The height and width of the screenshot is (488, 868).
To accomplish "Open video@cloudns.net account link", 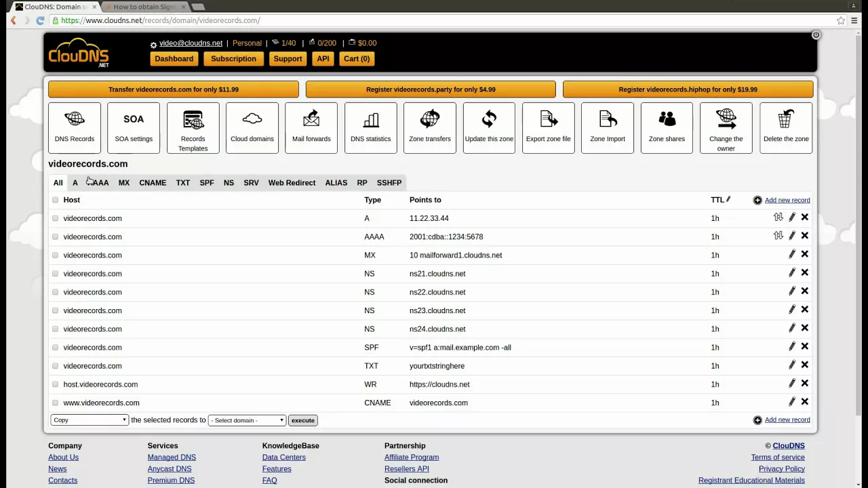I will pyautogui.click(x=191, y=43).
